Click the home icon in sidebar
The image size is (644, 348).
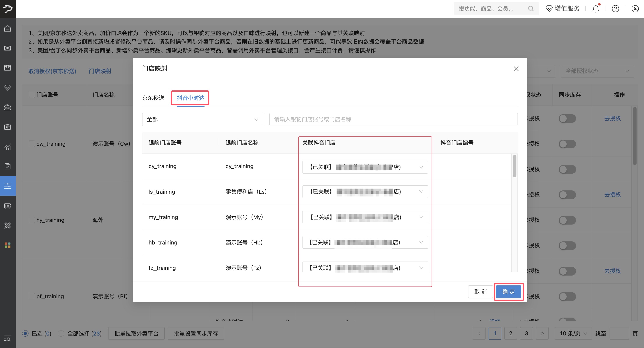7,28
